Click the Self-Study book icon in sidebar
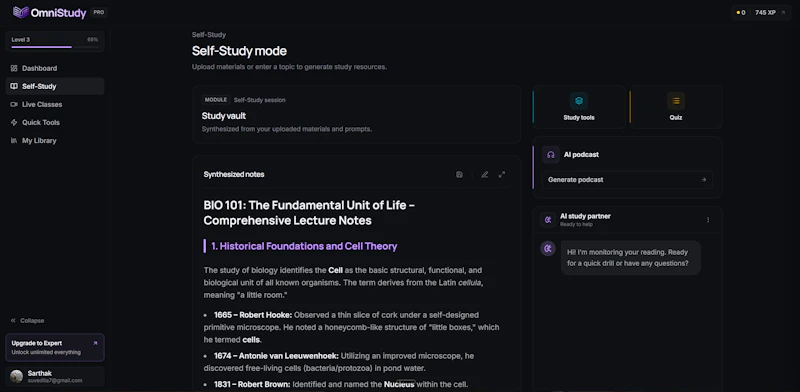 click(x=14, y=86)
